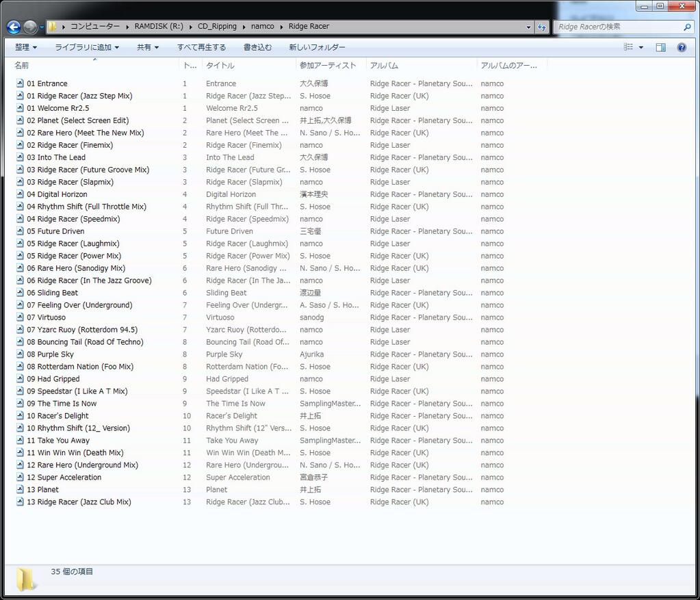
Task: Select icon of 09 Had Gripped
Action: pos(20,378)
